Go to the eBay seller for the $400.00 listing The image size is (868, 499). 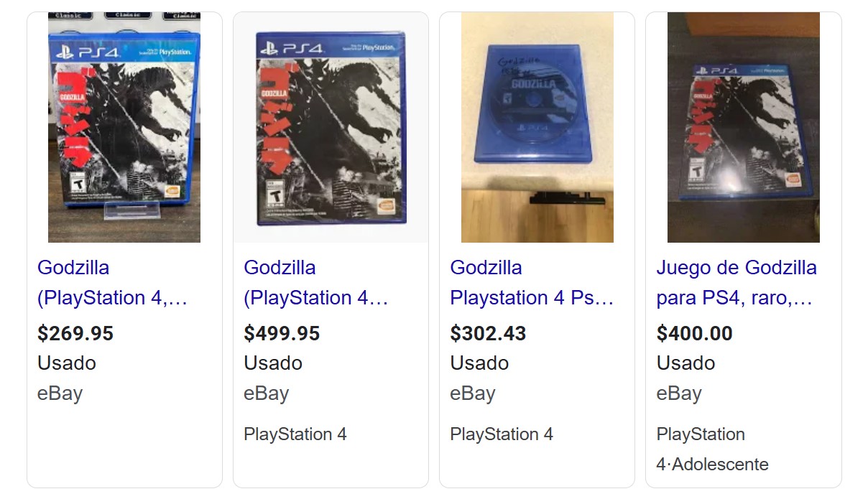pyautogui.click(x=678, y=393)
